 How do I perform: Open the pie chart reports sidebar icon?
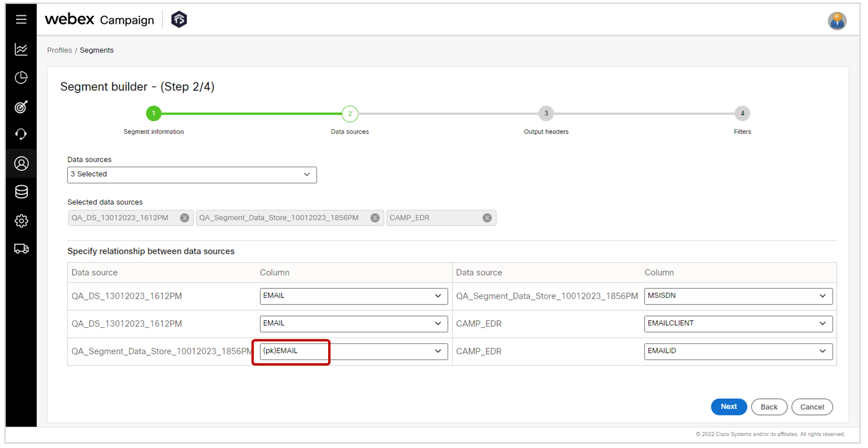(x=21, y=78)
